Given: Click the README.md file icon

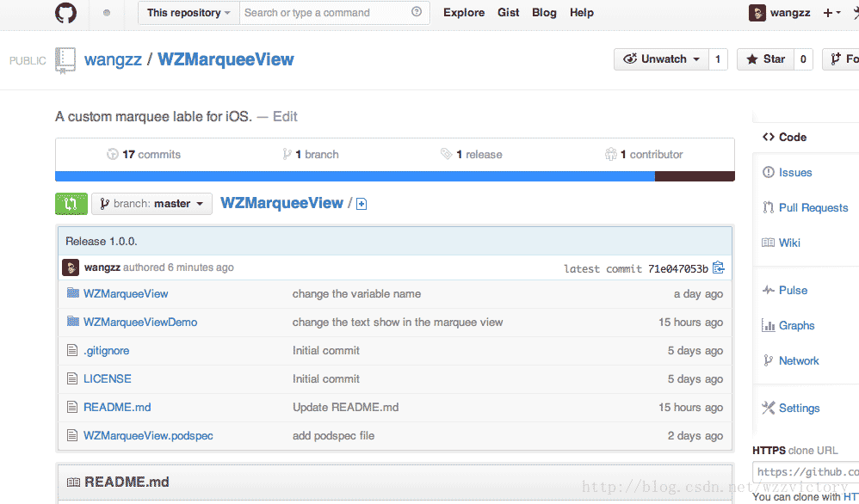Looking at the screenshot, I should (71, 407).
